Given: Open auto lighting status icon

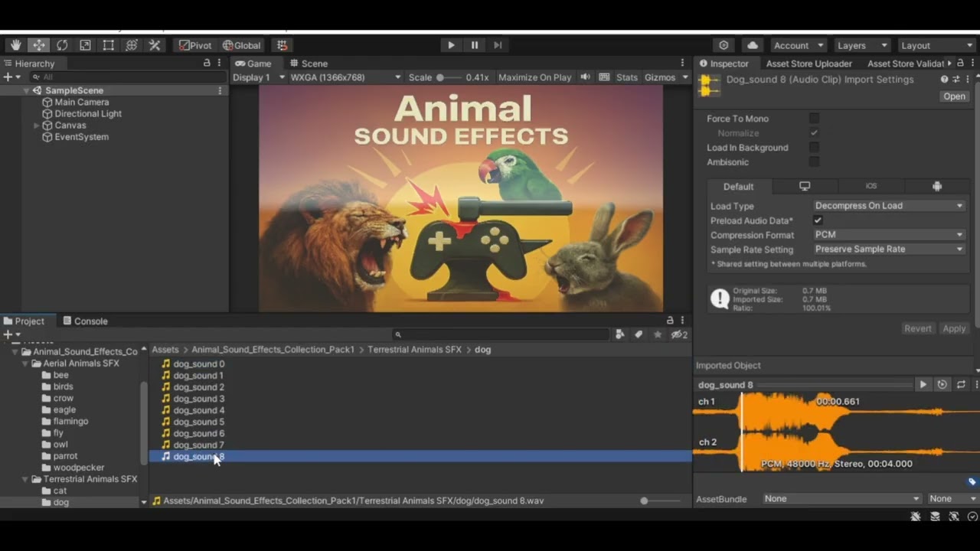Looking at the screenshot, I should (954, 517).
